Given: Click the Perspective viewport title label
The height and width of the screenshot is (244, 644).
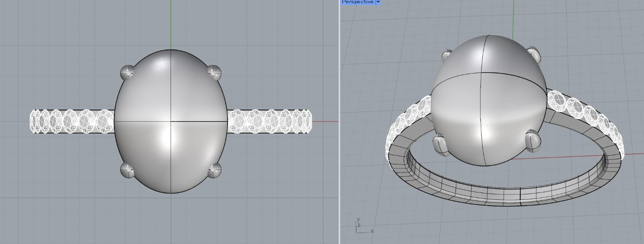Looking at the screenshot, I should (x=358, y=2).
